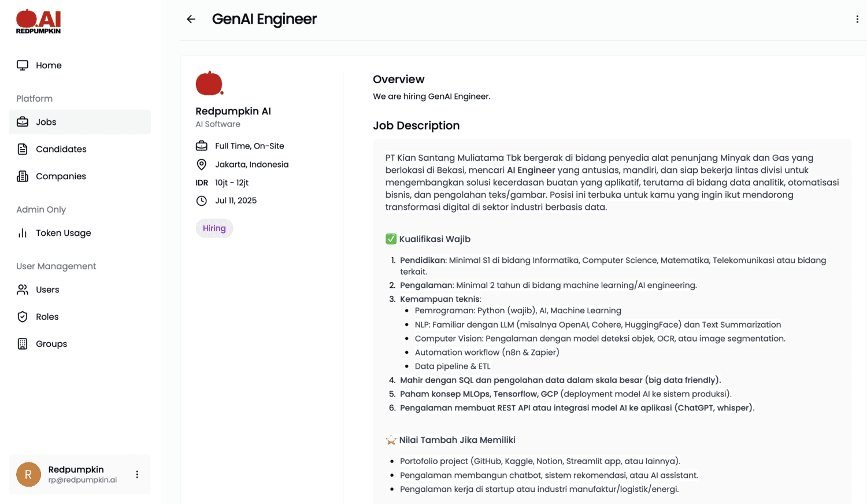
Task: Click the location pin icon near Jakarta, Indonesia
Action: click(x=201, y=164)
